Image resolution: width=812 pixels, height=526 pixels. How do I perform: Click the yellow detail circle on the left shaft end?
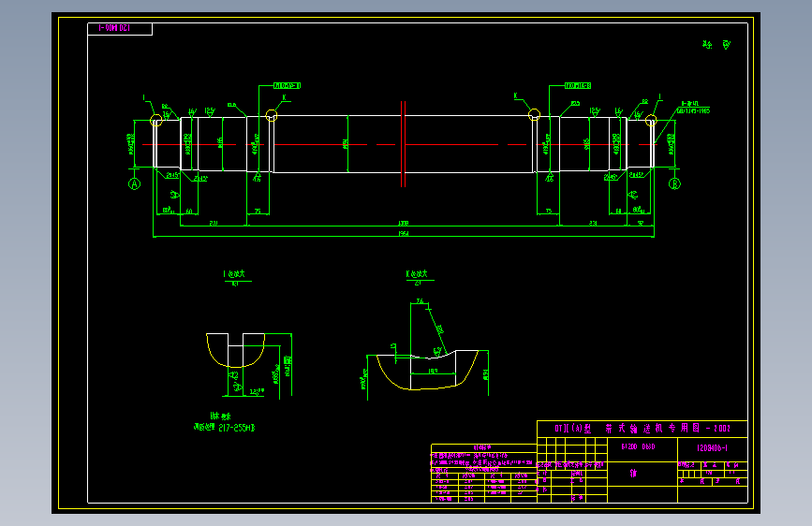click(155, 121)
